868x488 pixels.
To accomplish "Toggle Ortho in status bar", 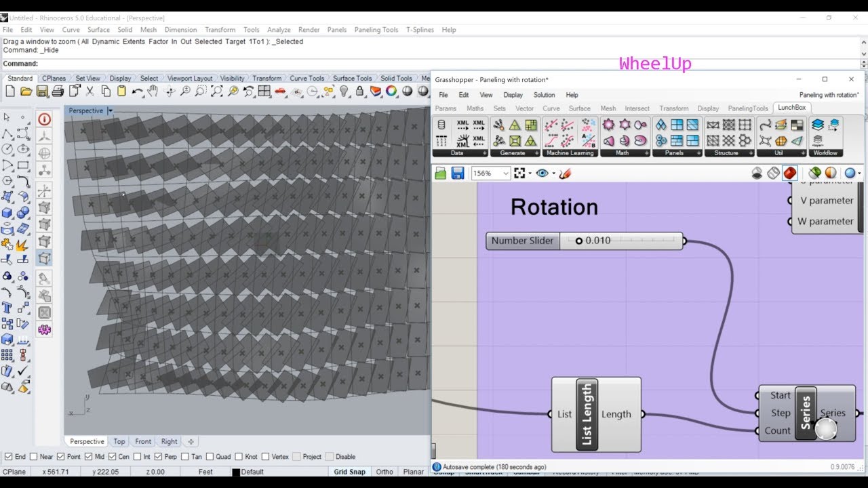I will [x=384, y=472].
